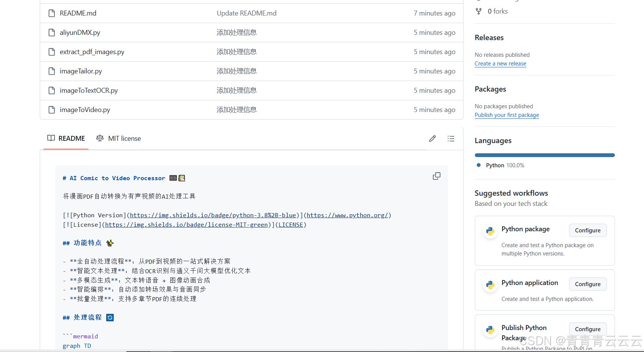Screen dimensions: 644x352
Task: Click the 'graph TD' code line
Action: click(x=77, y=346)
